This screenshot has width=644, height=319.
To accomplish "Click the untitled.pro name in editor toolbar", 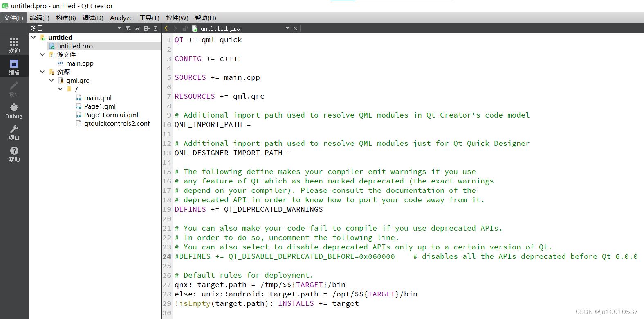I will coord(220,29).
